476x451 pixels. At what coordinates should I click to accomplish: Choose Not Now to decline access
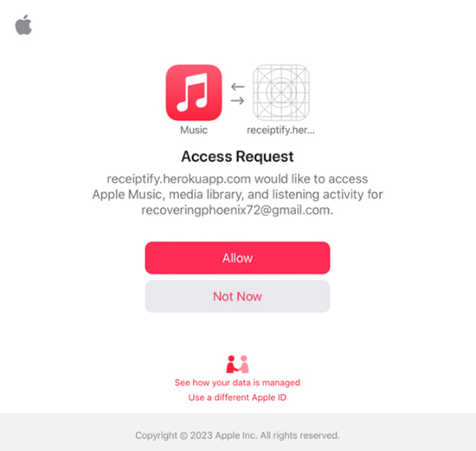point(237,296)
